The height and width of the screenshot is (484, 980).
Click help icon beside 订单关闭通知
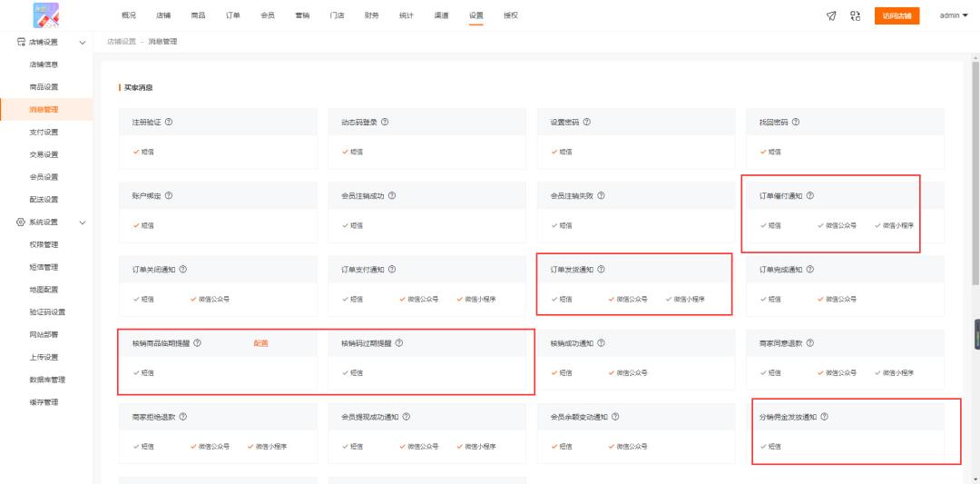[183, 270]
